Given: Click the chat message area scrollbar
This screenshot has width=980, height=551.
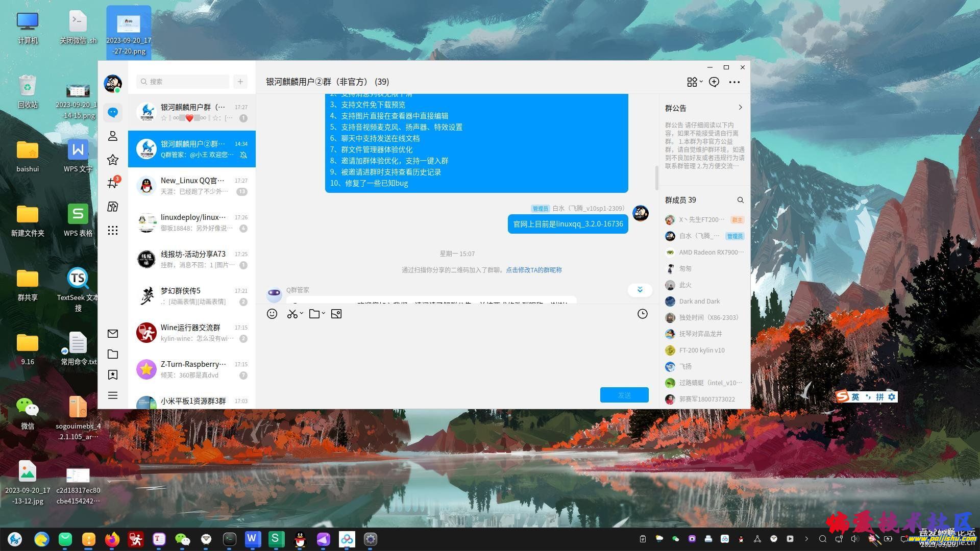Looking at the screenshot, I should pos(656,178).
